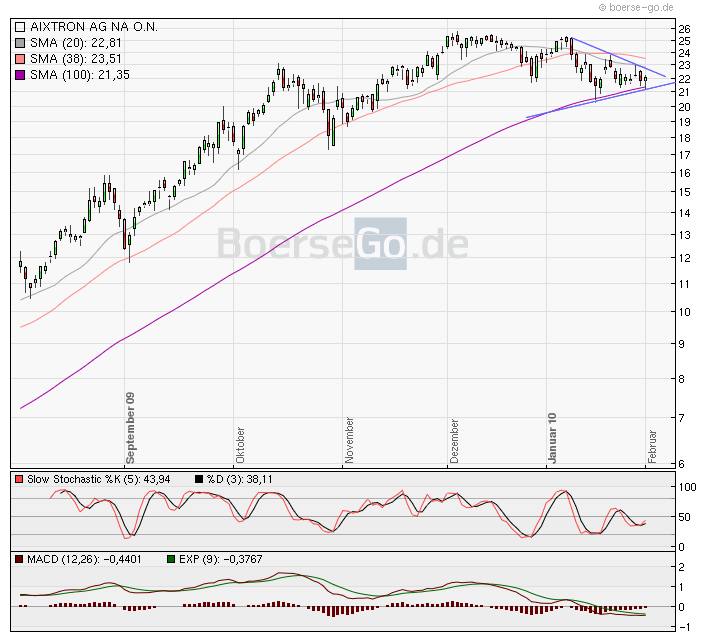Select the November time axis label
The image size is (720, 641).
click(x=349, y=441)
